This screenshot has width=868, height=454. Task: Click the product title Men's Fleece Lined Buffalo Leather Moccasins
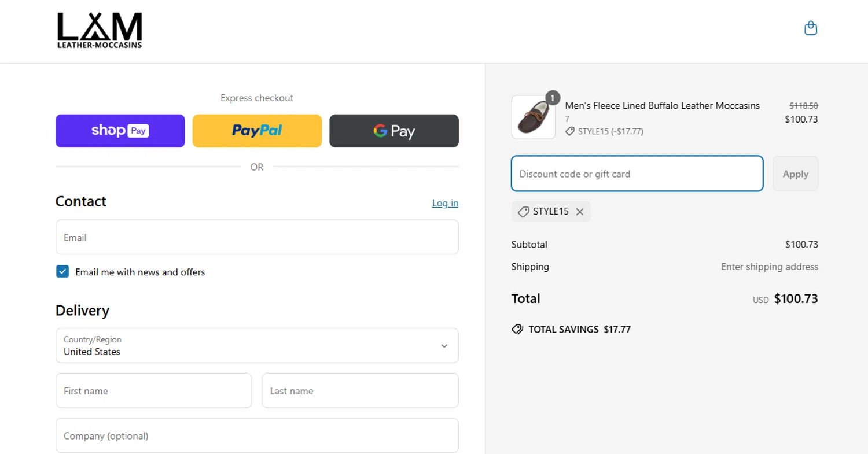[x=663, y=105]
